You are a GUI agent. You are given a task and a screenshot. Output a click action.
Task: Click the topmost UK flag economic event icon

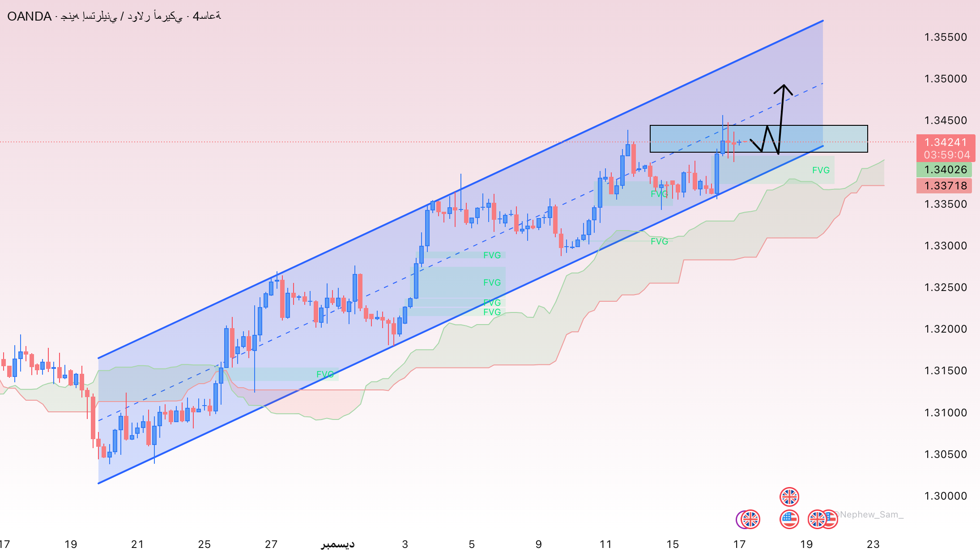coord(789,496)
